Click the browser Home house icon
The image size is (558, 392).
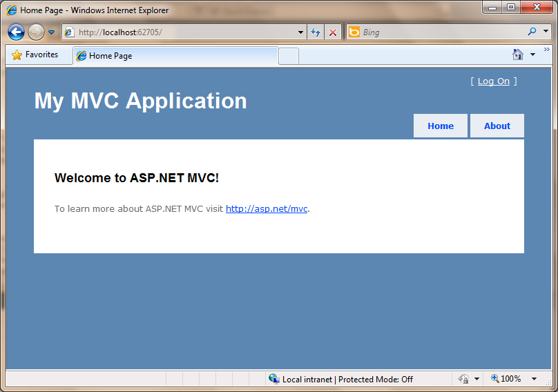pyautogui.click(x=518, y=55)
